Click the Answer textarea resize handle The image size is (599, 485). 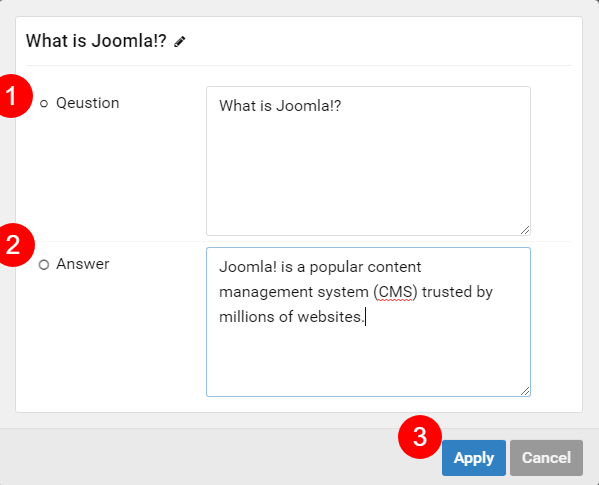525,391
